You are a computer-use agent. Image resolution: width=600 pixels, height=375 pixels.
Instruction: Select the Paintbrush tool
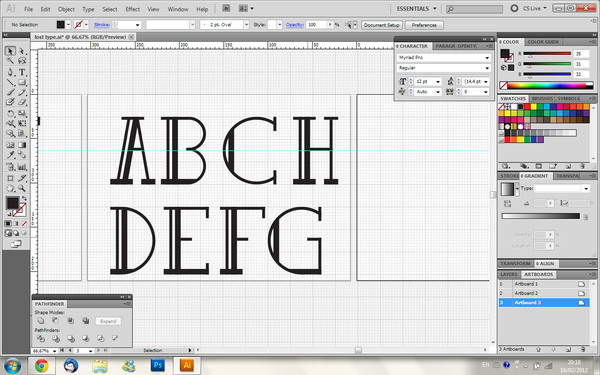10,92
